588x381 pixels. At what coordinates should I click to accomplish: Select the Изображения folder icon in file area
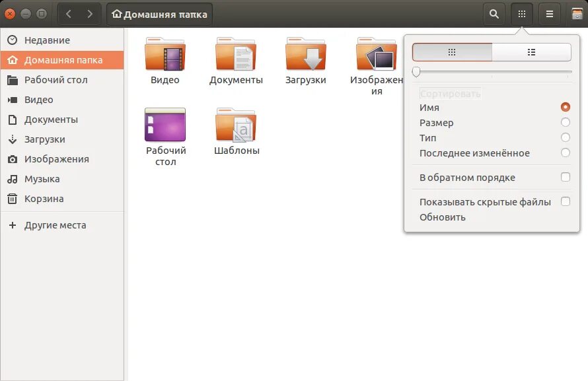[377, 53]
